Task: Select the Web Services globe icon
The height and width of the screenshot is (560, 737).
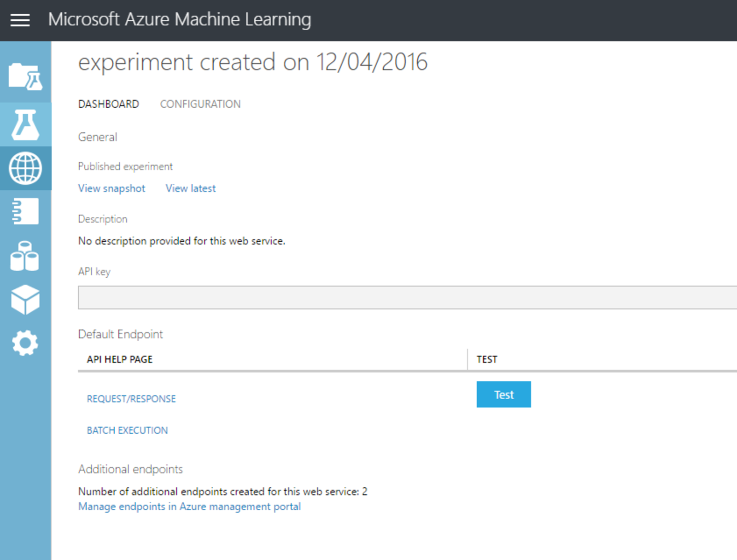Action: [x=25, y=168]
